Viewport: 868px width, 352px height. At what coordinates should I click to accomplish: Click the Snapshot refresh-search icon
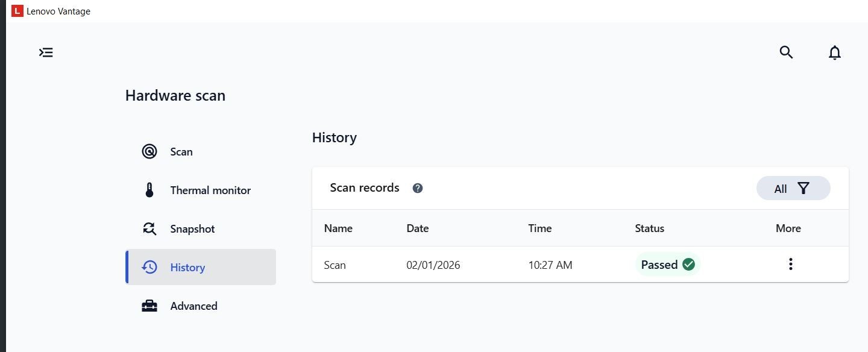(x=149, y=228)
